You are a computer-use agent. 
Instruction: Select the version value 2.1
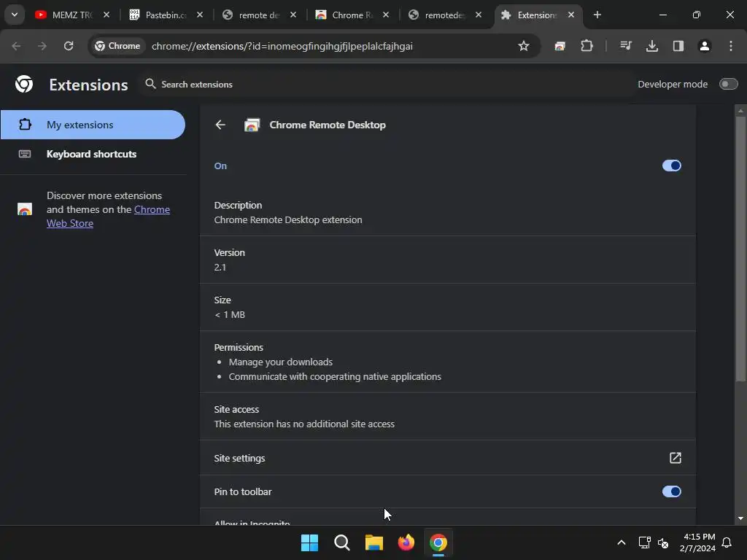pos(220,267)
